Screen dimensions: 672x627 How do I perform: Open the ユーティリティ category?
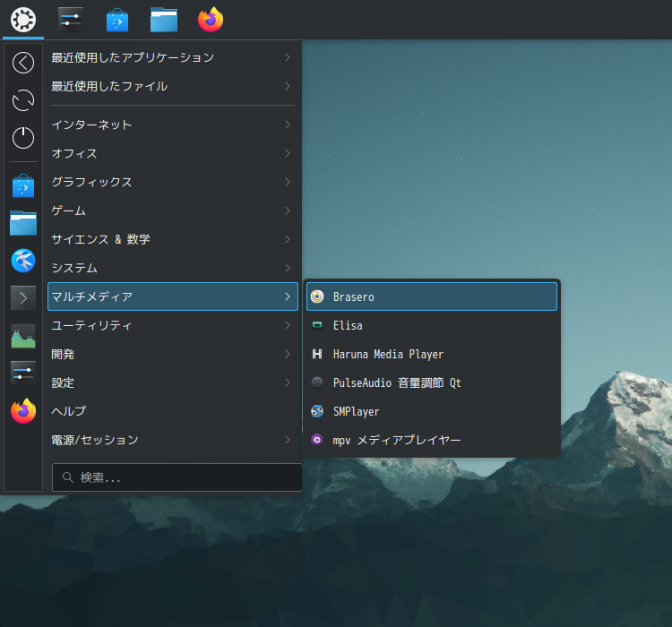[x=173, y=325]
